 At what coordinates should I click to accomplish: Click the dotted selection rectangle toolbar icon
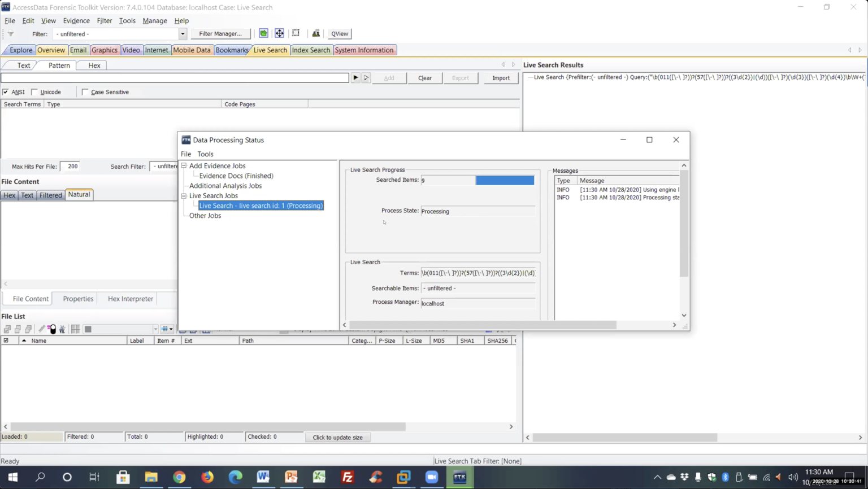296,33
